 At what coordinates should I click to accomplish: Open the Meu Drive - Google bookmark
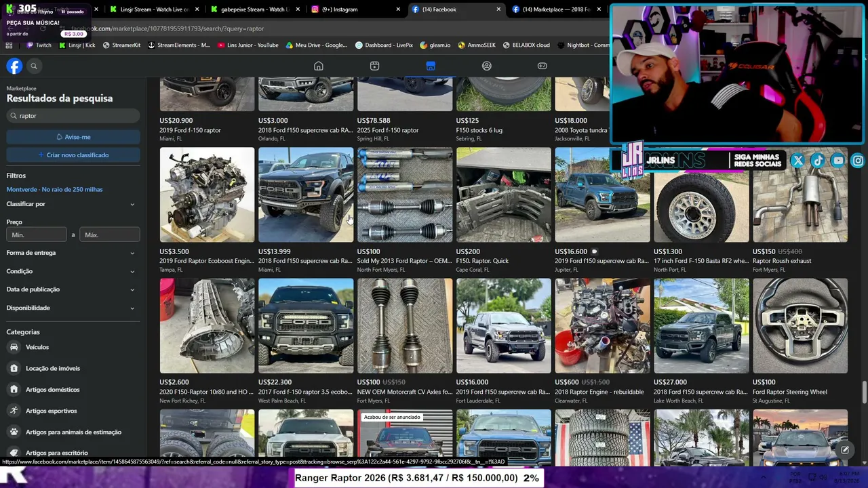[x=317, y=45]
